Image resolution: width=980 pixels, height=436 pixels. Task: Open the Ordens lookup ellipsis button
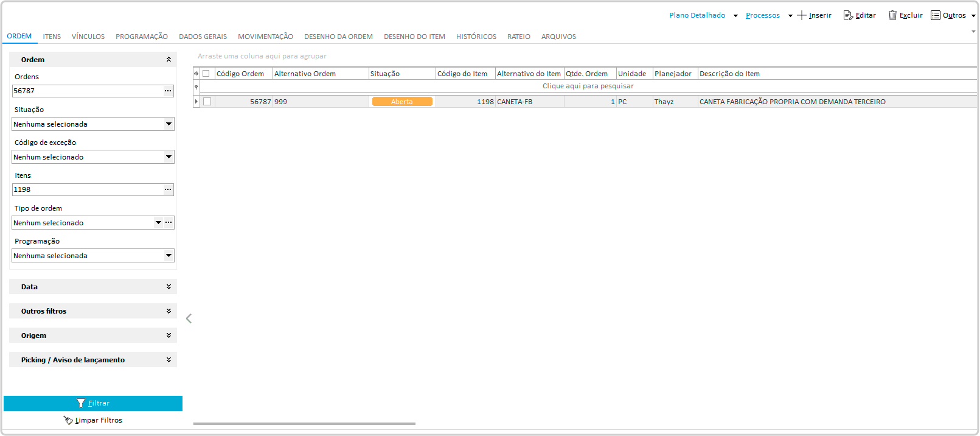pyautogui.click(x=168, y=91)
